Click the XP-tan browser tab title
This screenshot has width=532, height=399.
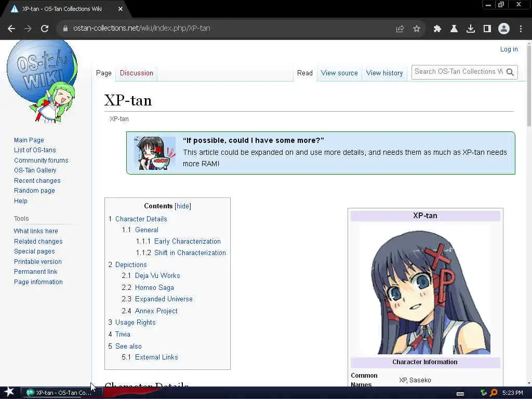point(62,9)
